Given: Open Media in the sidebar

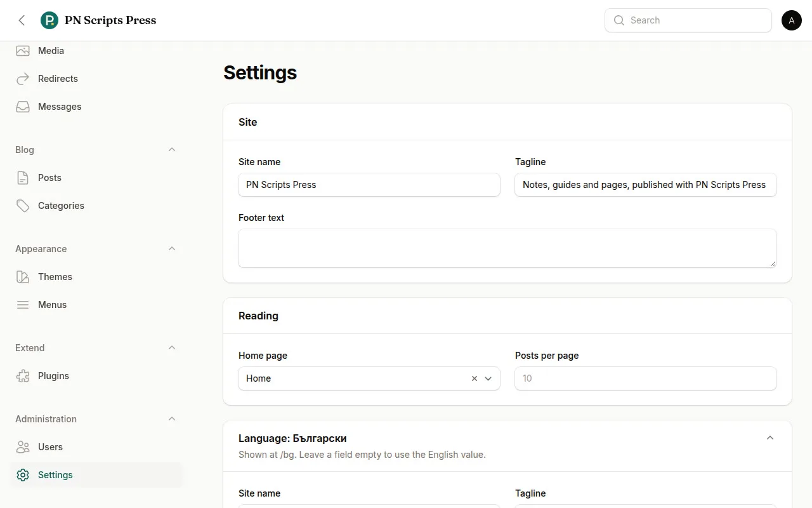Looking at the screenshot, I should [x=96, y=51].
